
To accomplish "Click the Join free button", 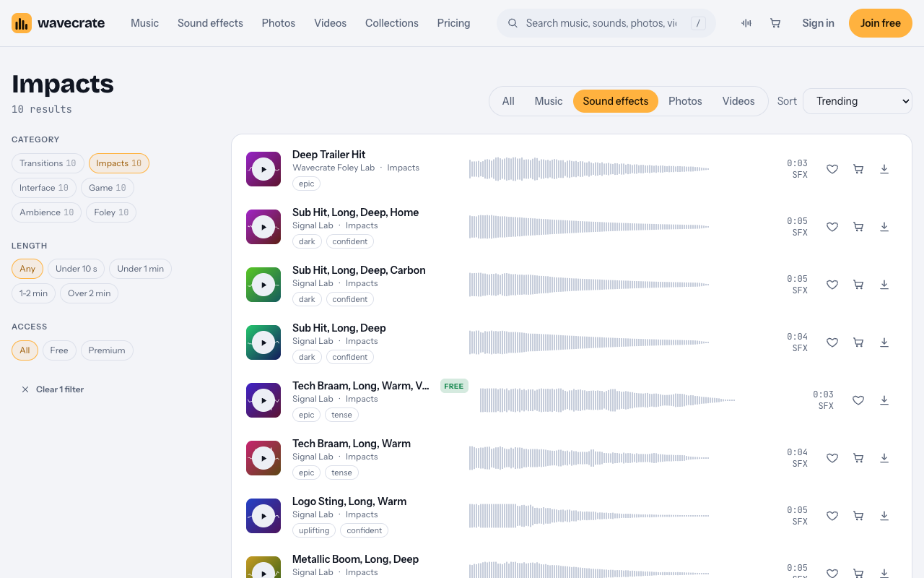I will [x=881, y=23].
